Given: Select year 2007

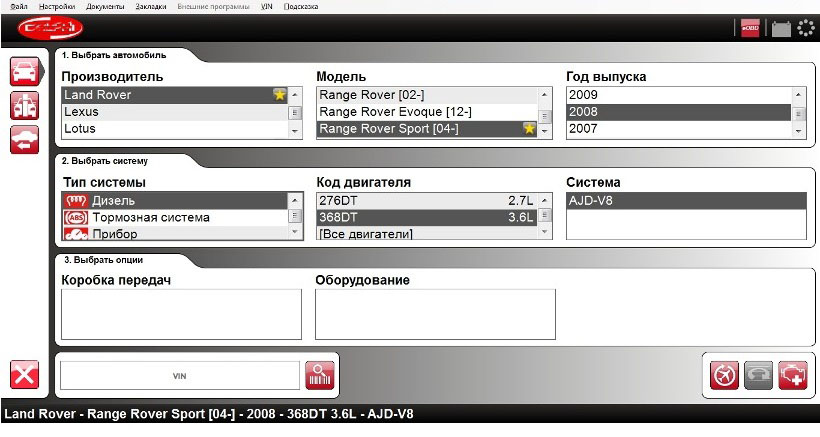Looking at the screenshot, I should pos(679,129).
